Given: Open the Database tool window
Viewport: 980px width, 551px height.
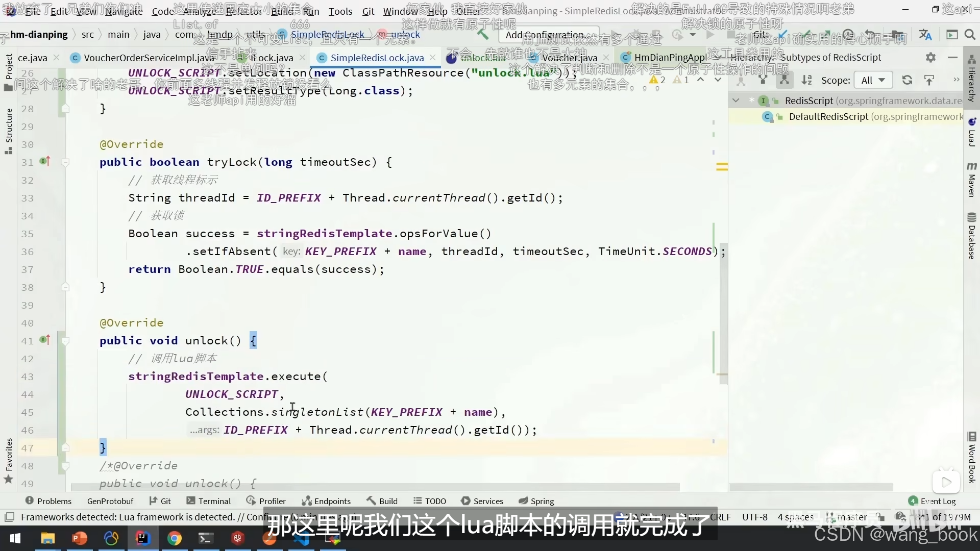Looking at the screenshot, I should coord(972,236).
